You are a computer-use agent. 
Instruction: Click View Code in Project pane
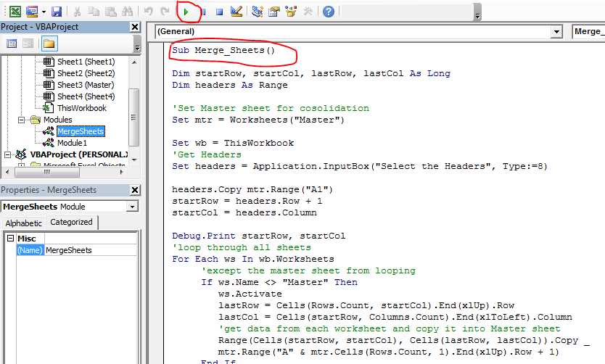12,44
